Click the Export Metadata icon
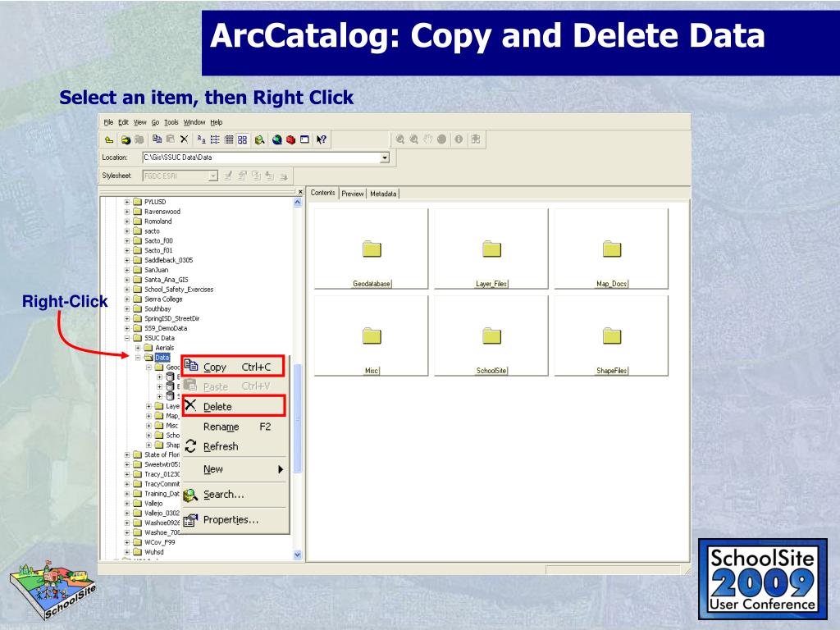Viewport: 840px width, 630px height. 283,176
